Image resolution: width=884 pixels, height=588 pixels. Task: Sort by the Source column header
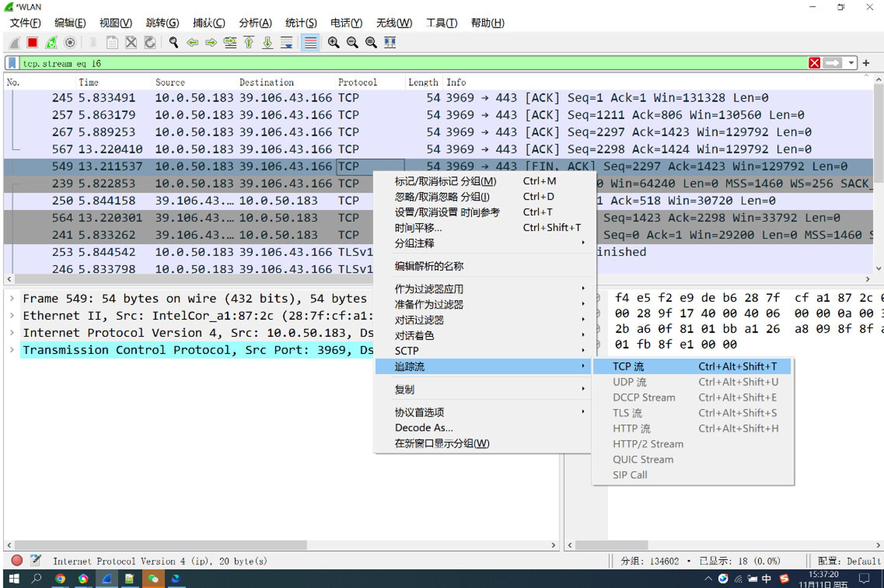pyautogui.click(x=194, y=82)
